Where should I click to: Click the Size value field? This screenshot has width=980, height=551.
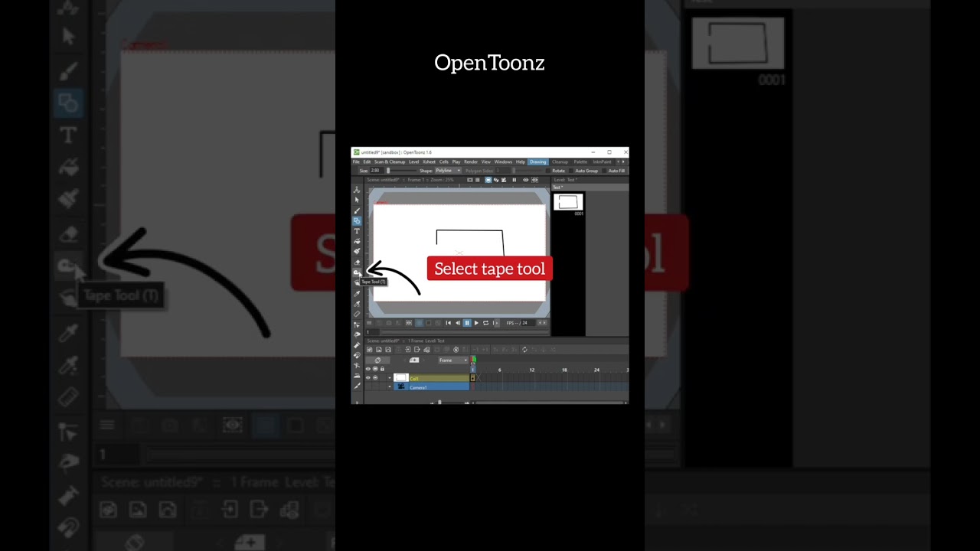pos(377,171)
